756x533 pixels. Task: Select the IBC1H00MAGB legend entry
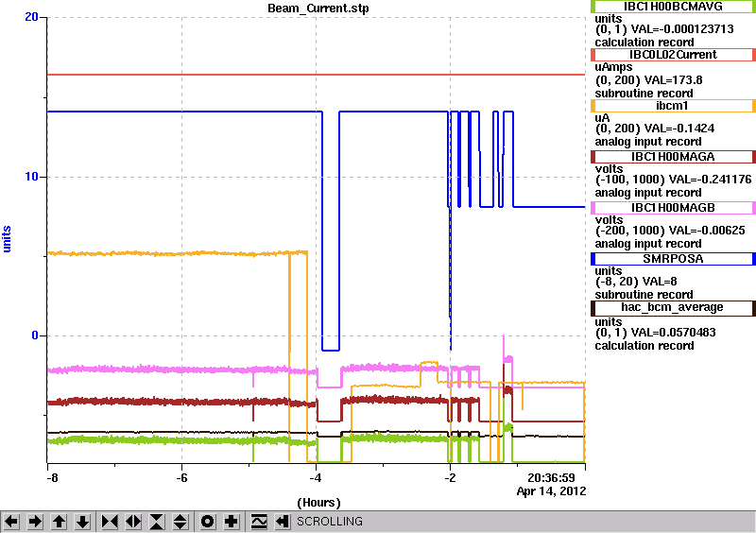tap(673, 208)
